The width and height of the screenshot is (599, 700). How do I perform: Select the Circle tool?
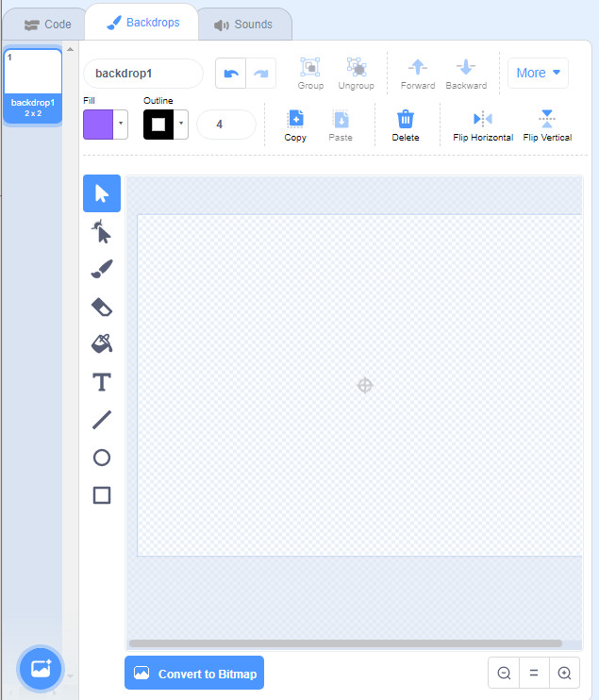[102, 458]
